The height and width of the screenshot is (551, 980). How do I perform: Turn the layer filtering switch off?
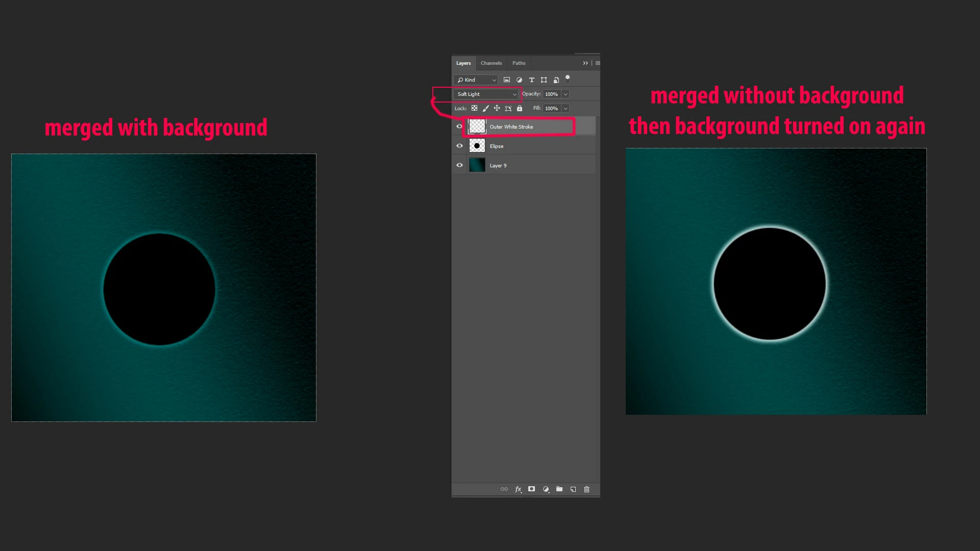pyautogui.click(x=568, y=79)
